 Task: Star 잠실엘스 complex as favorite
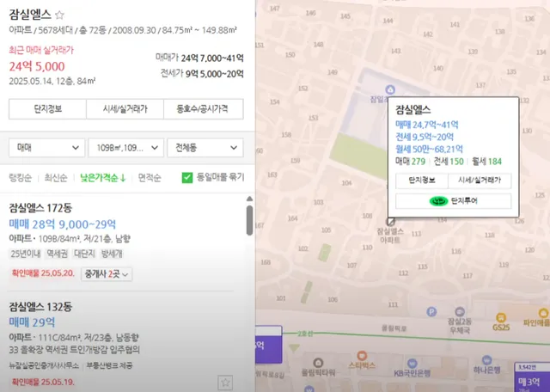point(59,15)
